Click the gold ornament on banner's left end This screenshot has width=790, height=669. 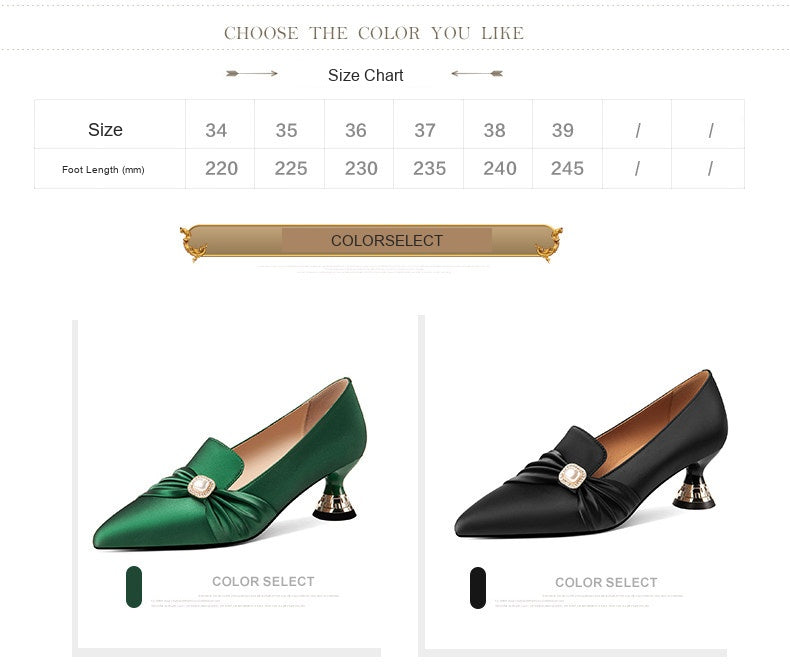[193, 244]
